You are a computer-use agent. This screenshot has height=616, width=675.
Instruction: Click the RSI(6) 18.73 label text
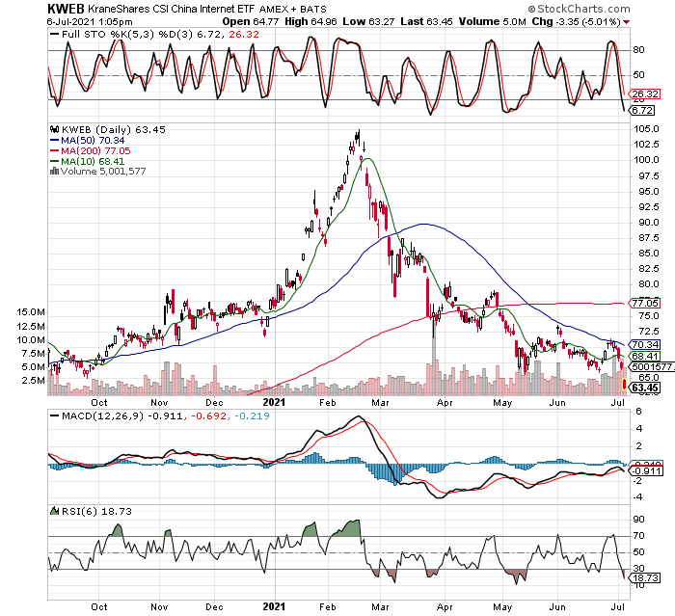96,511
